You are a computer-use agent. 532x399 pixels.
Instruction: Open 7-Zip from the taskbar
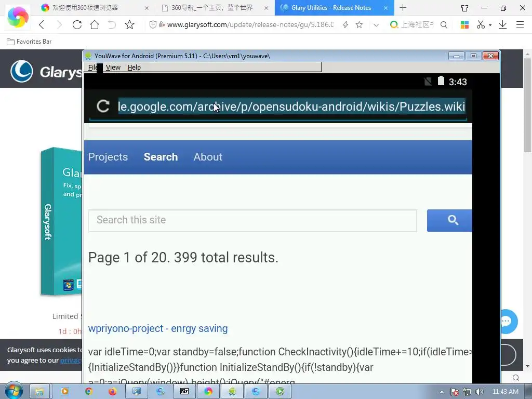[x=184, y=392]
